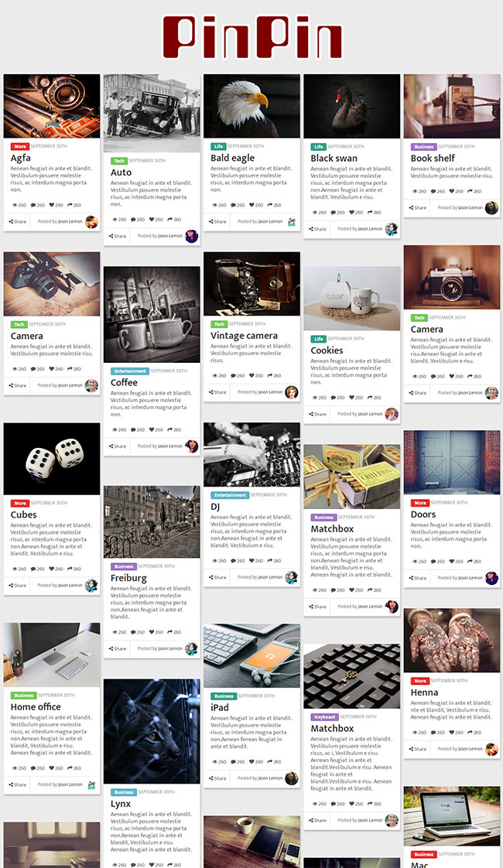The height and width of the screenshot is (868, 503).
Task: Open the Vintage camera post title
Action: pyautogui.click(x=244, y=336)
